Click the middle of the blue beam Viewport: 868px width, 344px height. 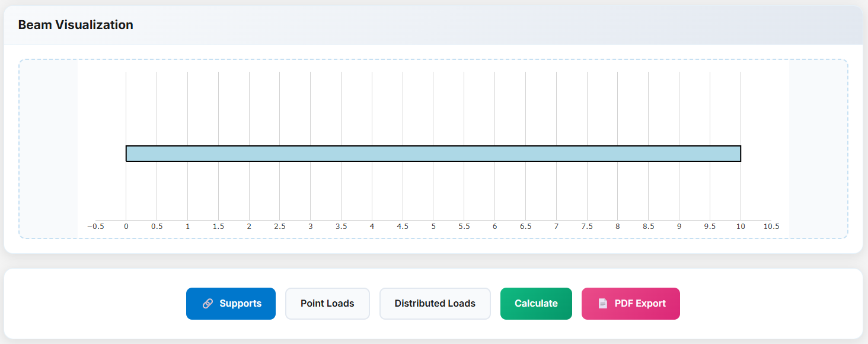click(433, 154)
